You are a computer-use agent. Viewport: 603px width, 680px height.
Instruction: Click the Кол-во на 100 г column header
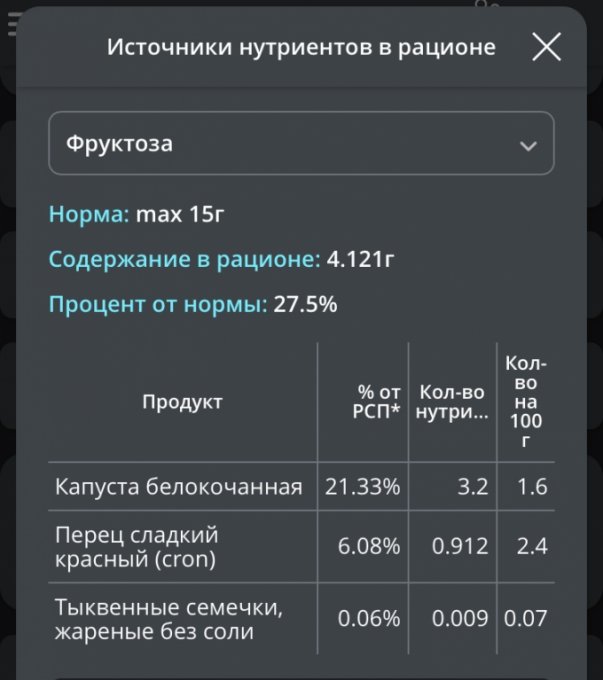525,402
